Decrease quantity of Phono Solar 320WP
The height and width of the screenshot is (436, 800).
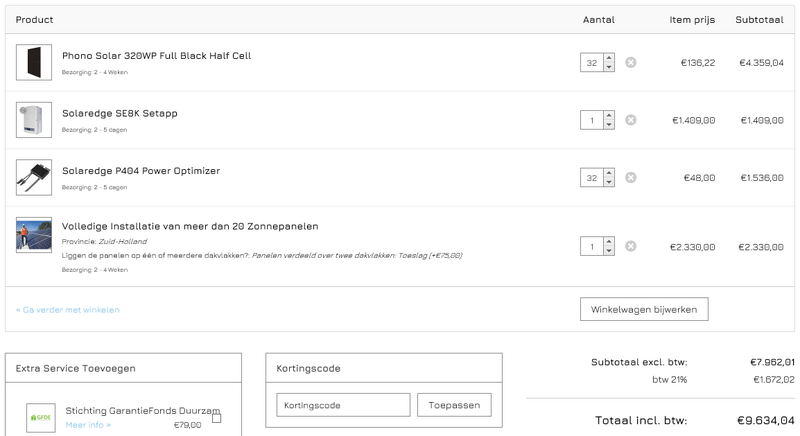click(609, 67)
